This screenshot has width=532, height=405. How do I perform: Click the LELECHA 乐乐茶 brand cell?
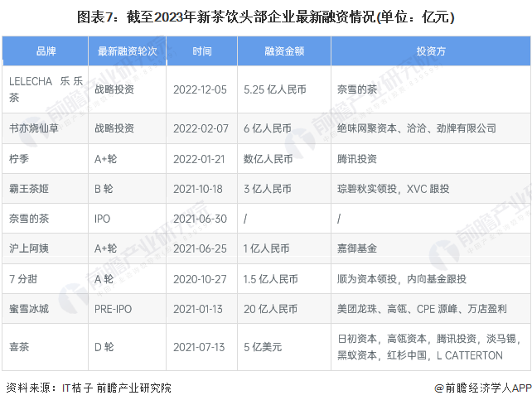point(46,89)
